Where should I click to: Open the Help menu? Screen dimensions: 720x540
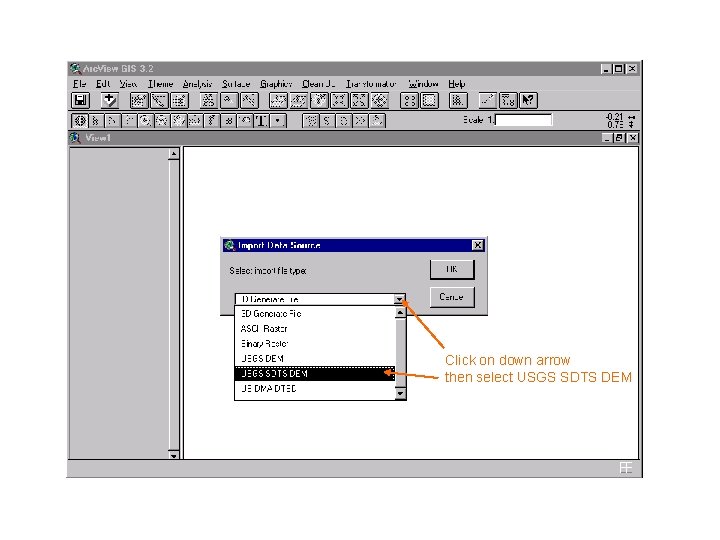tap(457, 84)
